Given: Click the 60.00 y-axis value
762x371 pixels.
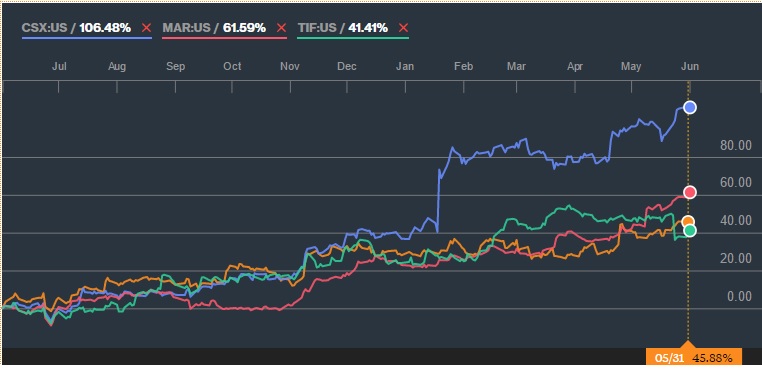Looking at the screenshot, I should (x=735, y=183).
